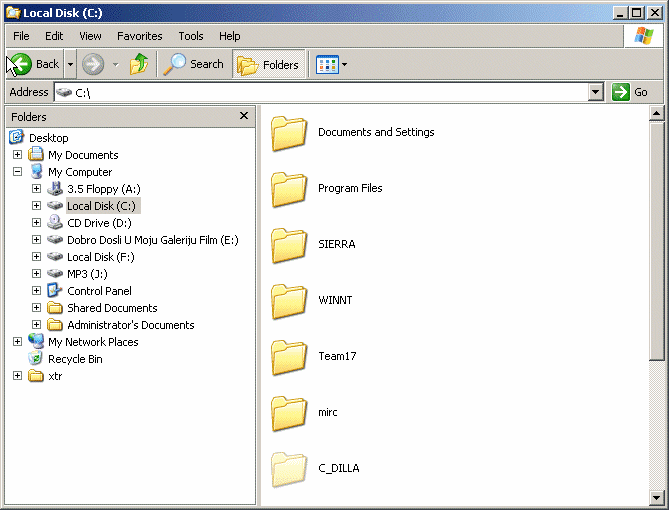This screenshot has width=669, height=510.
Task: Toggle the Folders pane button
Action: point(269,65)
